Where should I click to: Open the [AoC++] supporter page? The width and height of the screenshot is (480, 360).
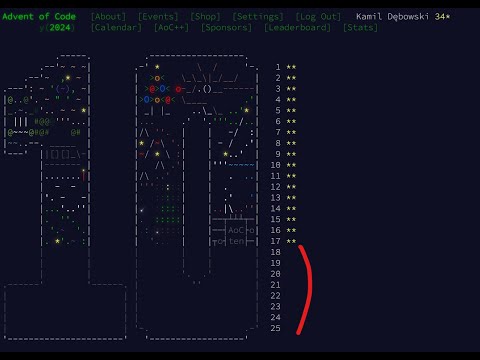coord(171,27)
